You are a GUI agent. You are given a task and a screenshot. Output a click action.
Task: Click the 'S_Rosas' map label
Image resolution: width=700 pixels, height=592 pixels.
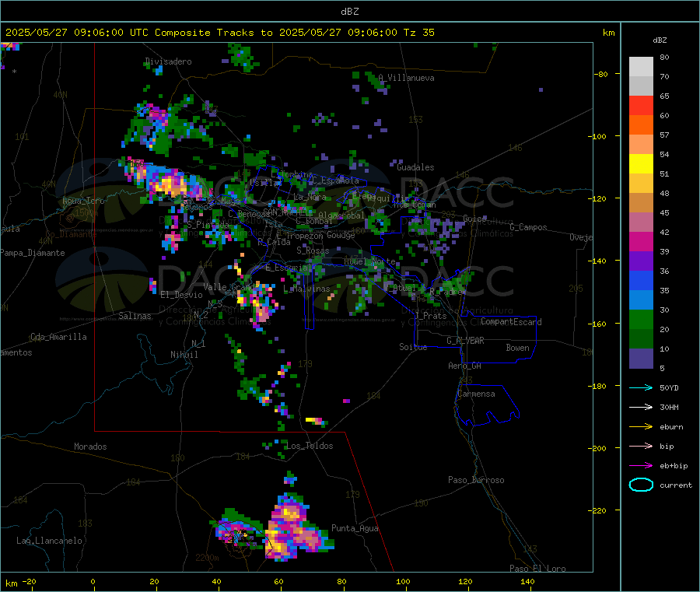pos(313,251)
